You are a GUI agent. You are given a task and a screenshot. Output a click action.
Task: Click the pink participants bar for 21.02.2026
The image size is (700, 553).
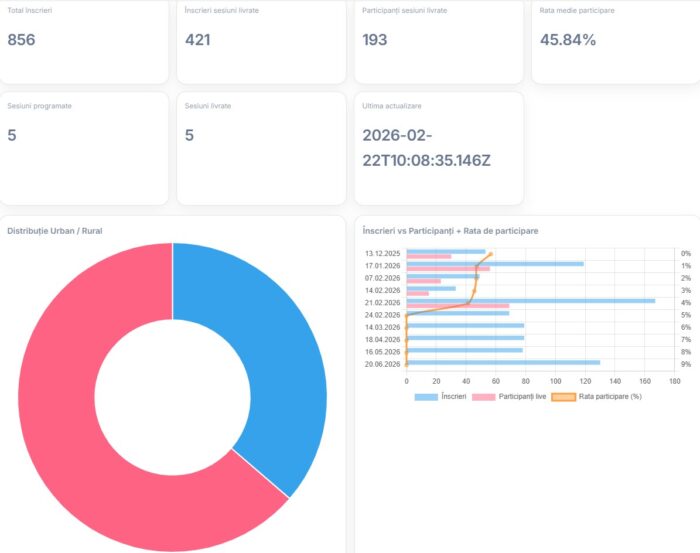[458, 306]
